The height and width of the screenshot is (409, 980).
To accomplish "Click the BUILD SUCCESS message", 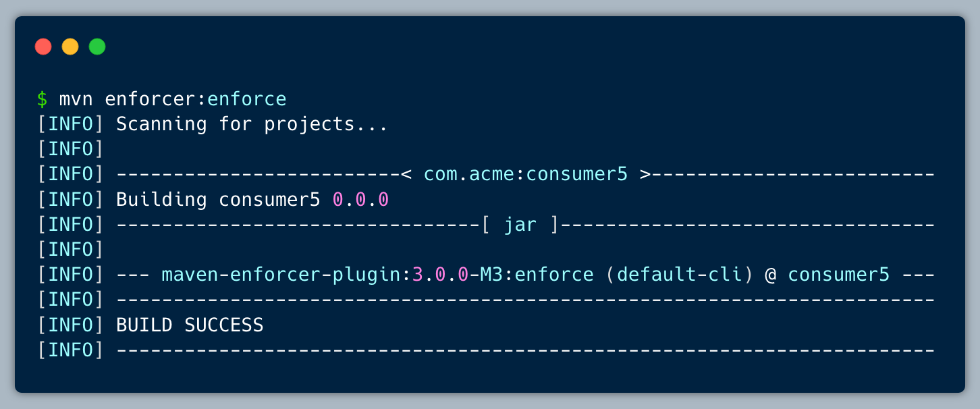I will (190, 325).
